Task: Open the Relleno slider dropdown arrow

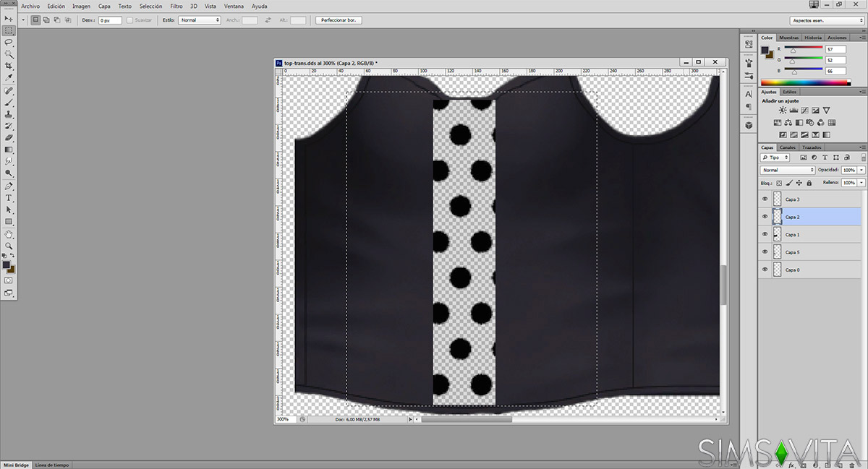Action: click(x=861, y=183)
